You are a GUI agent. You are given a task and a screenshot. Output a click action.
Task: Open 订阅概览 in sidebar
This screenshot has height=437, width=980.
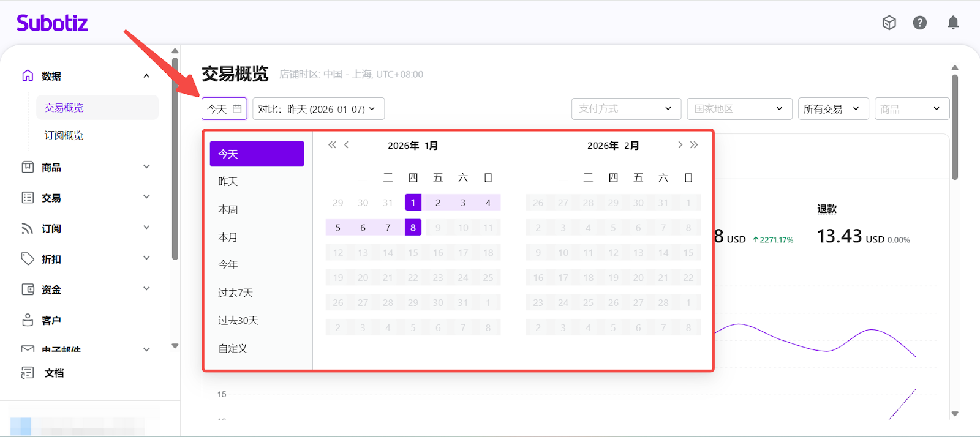tap(64, 135)
